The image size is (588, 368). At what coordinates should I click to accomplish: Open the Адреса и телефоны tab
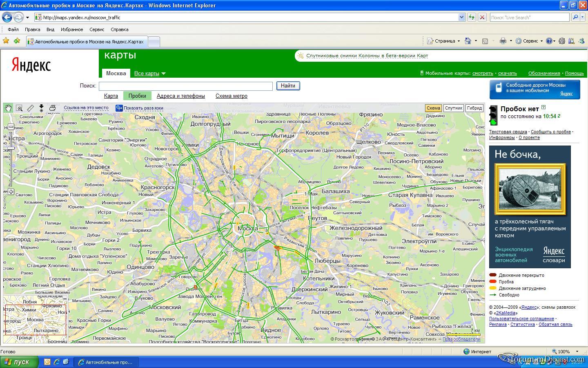181,96
